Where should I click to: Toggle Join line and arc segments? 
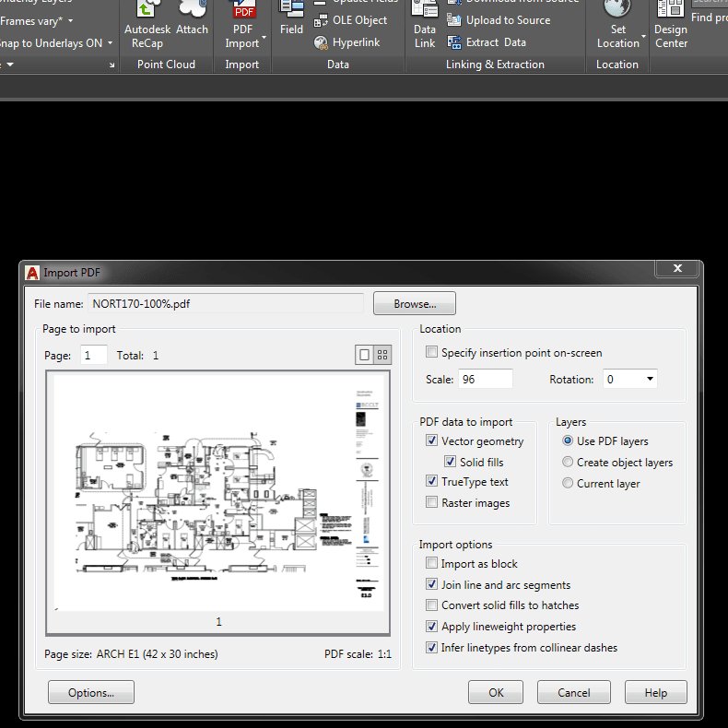click(431, 584)
